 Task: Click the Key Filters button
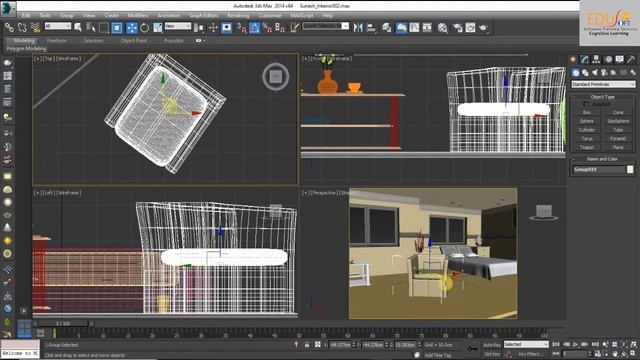coord(530,354)
